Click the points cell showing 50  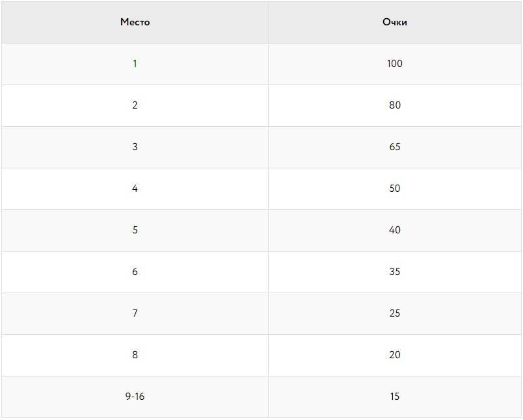point(395,189)
